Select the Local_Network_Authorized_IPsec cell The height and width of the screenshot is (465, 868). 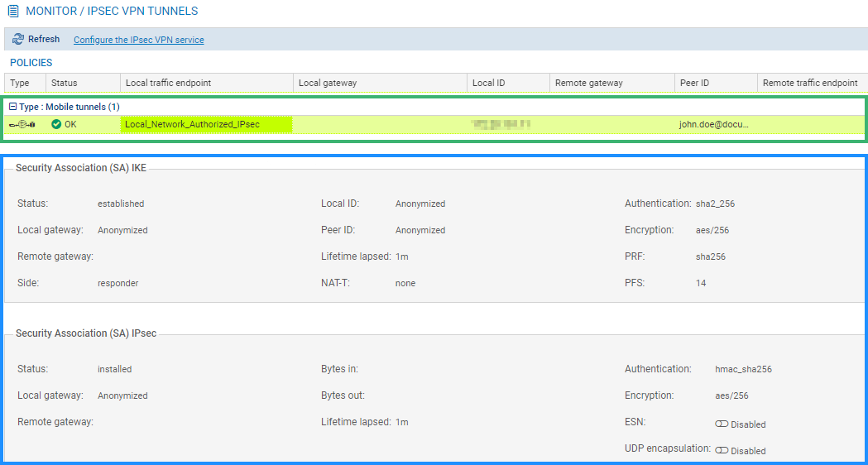(192, 124)
